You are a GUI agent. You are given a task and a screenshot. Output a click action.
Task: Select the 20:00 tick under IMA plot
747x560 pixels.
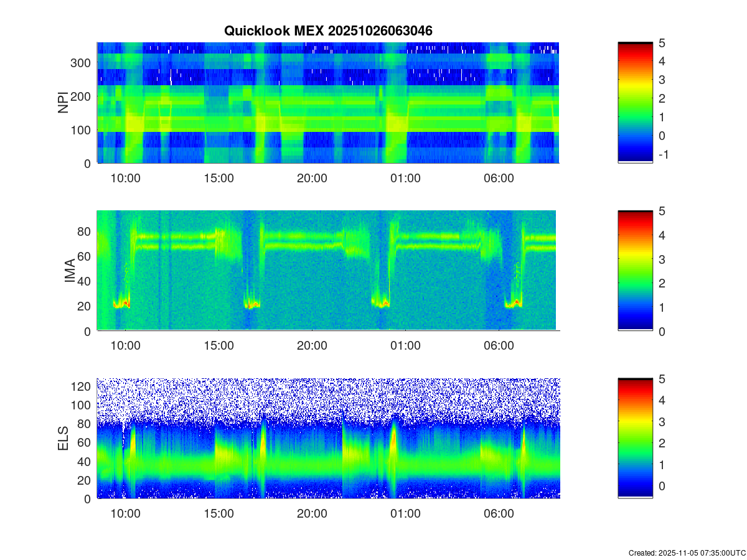(x=312, y=346)
